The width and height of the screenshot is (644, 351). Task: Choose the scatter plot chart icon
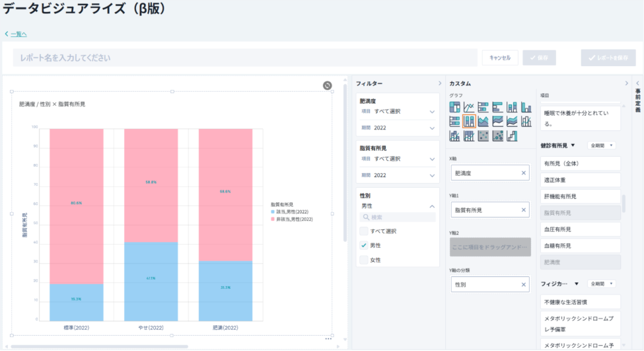(483, 136)
